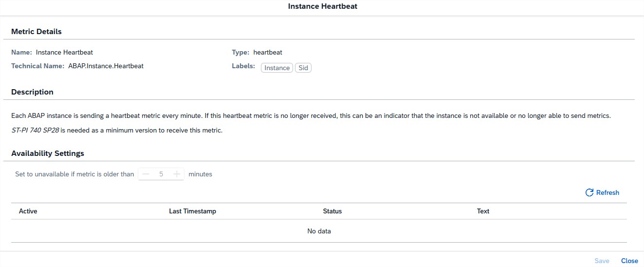This screenshot has height=267, width=644.
Task: Focus the minutes threshold input field
Action: tap(161, 174)
